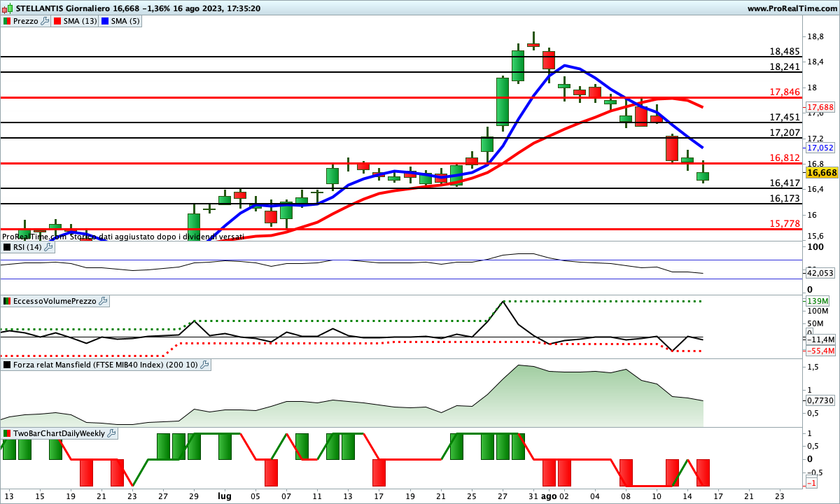Viewport: 840px width, 504px height.
Task: Click the red-green Prezzo color icon
Action: tap(7, 21)
